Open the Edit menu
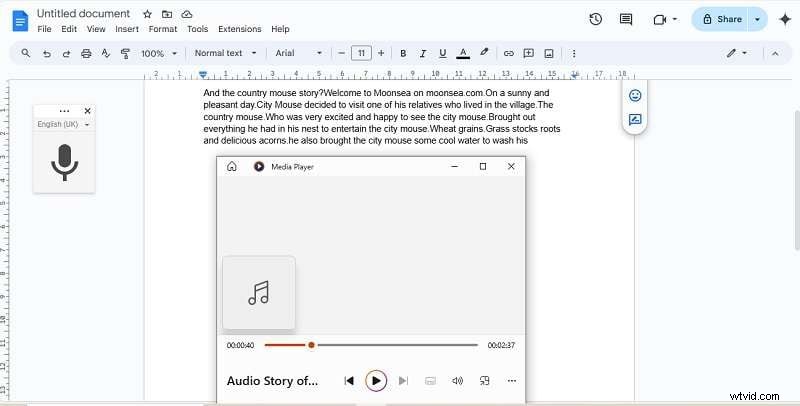The width and height of the screenshot is (800, 406). pyautogui.click(x=69, y=29)
